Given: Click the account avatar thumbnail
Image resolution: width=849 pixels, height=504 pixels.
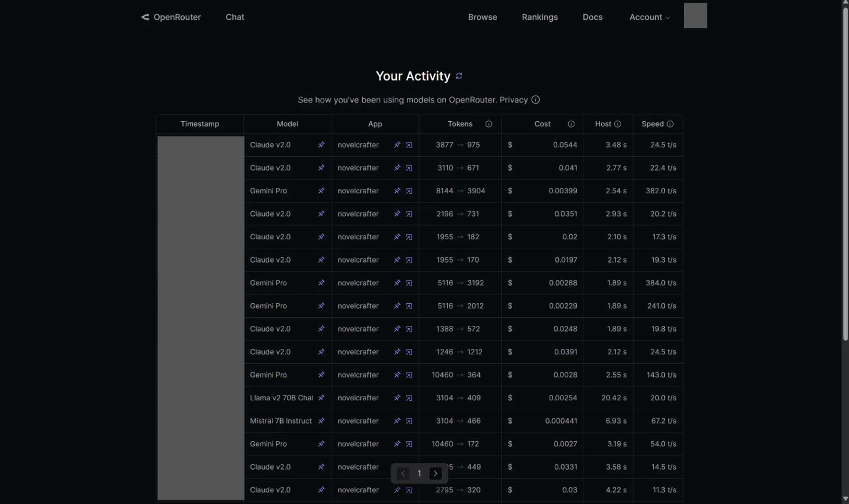Looking at the screenshot, I should pos(695,15).
